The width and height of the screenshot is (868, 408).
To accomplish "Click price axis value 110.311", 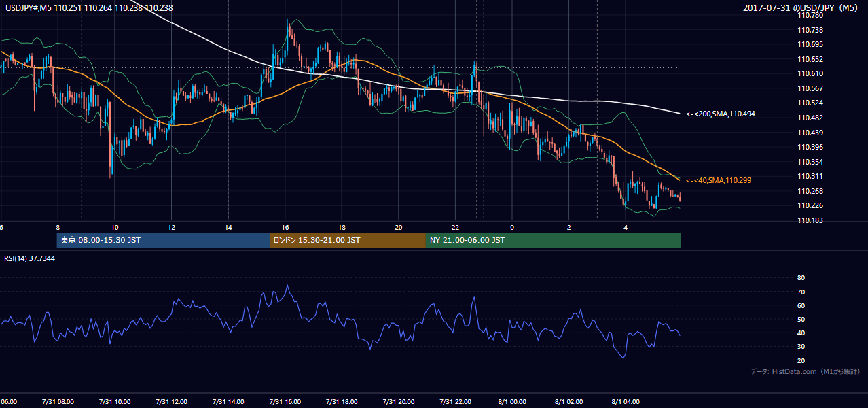I will (810, 176).
